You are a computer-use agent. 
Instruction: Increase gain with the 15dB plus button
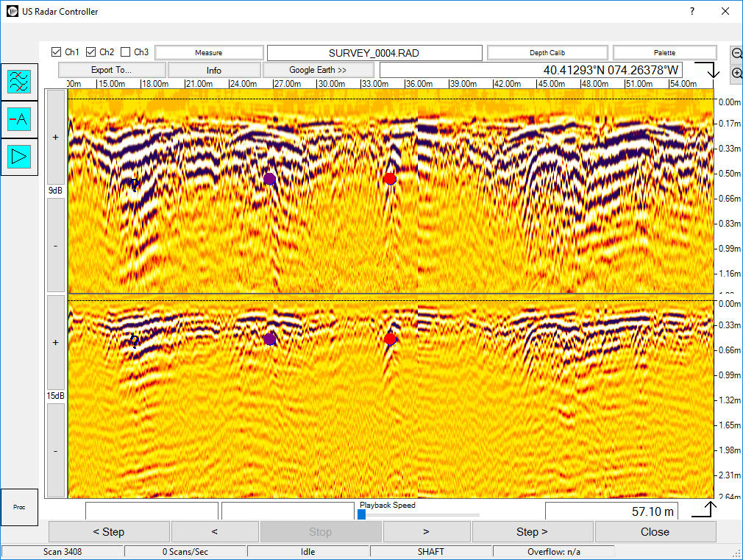(x=56, y=342)
